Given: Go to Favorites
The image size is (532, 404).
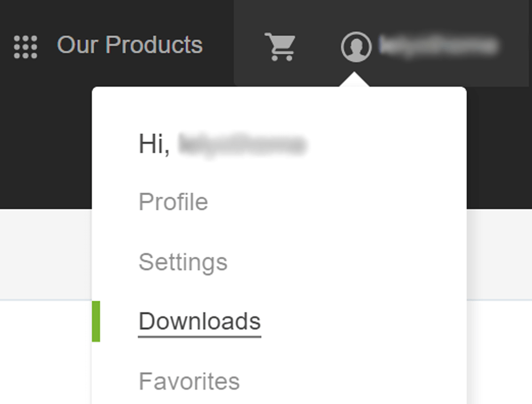Looking at the screenshot, I should (x=189, y=380).
